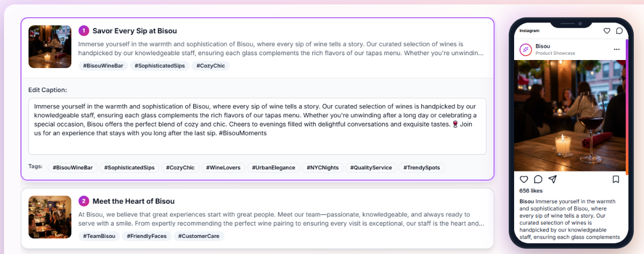The width and height of the screenshot is (644, 254).
Task: Click the heart icon in Instagram header
Action: pyautogui.click(x=607, y=31)
